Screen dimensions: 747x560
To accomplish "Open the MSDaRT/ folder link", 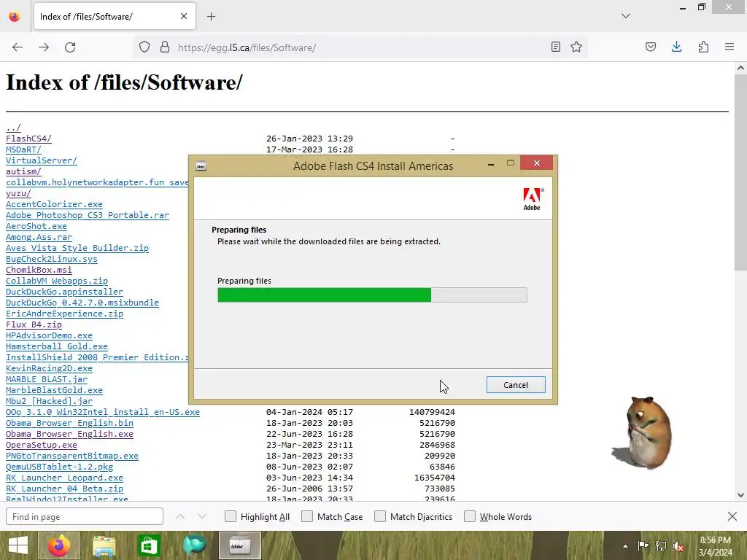I will [23, 149].
